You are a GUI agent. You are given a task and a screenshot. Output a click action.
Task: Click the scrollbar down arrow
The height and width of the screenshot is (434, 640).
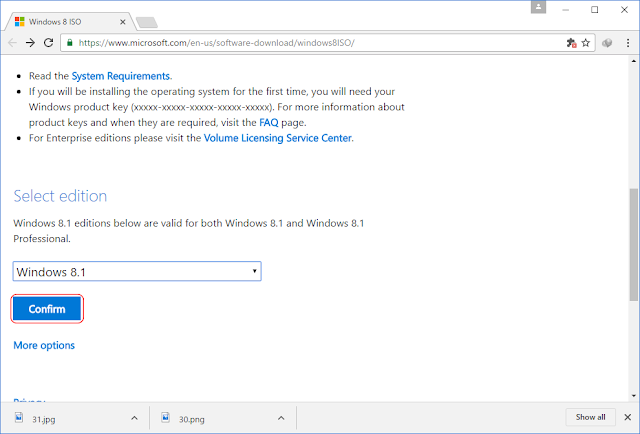point(633,396)
